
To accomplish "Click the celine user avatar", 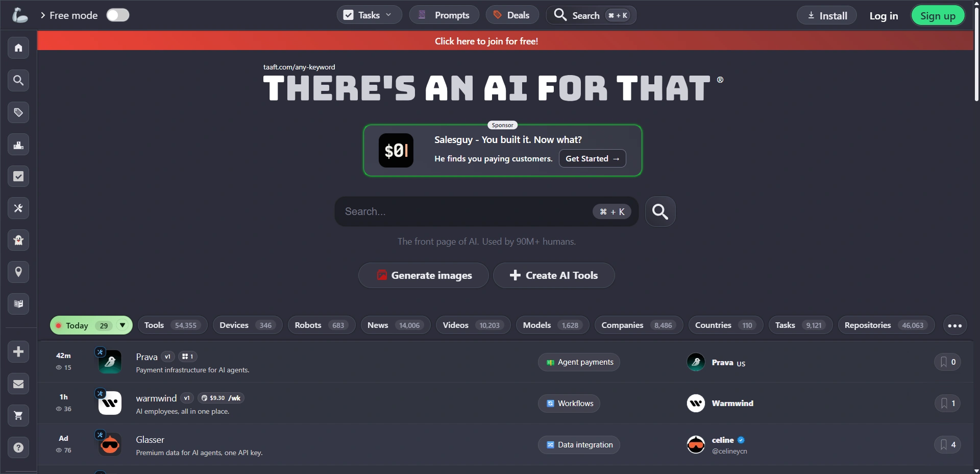I will 696,444.
